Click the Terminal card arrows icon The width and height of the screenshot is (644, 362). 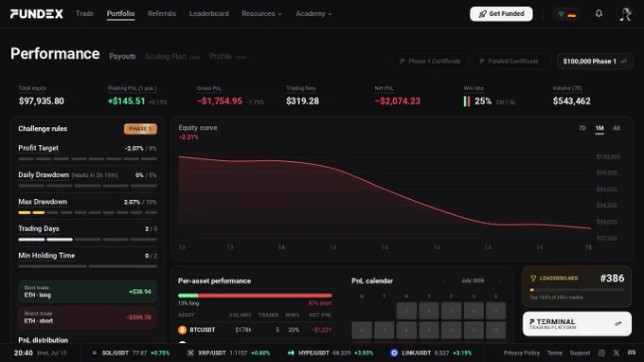pyautogui.click(x=618, y=324)
